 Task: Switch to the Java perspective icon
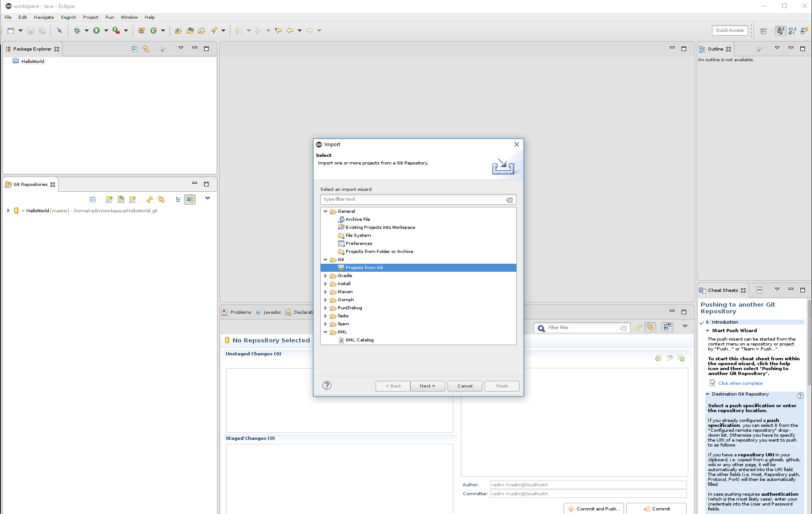point(780,30)
